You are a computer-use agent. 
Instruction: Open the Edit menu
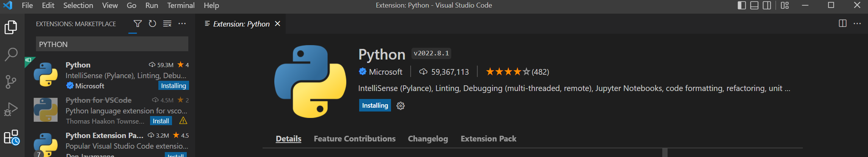[48, 5]
